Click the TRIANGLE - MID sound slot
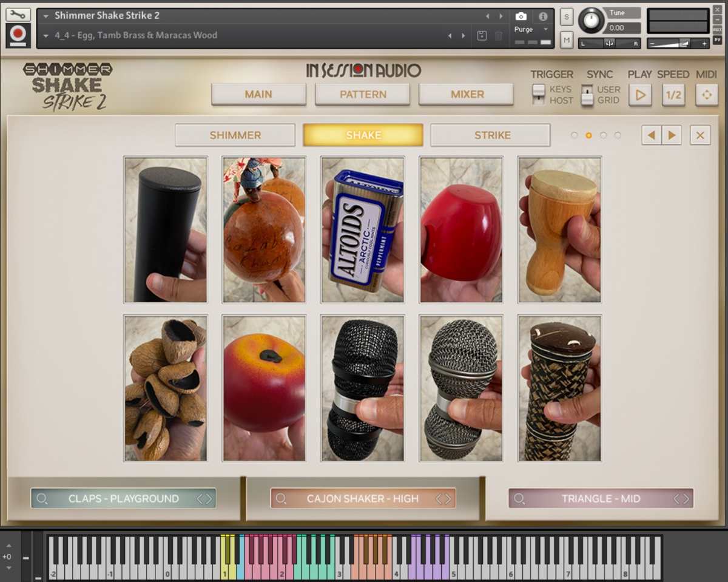This screenshot has width=728, height=582. [601, 499]
